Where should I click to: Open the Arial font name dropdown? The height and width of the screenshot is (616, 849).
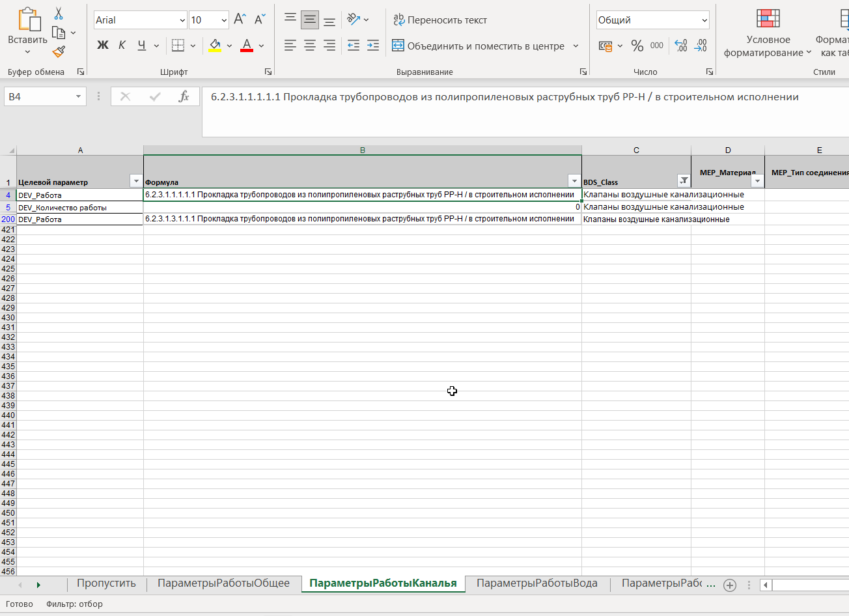pyautogui.click(x=182, y=20)
